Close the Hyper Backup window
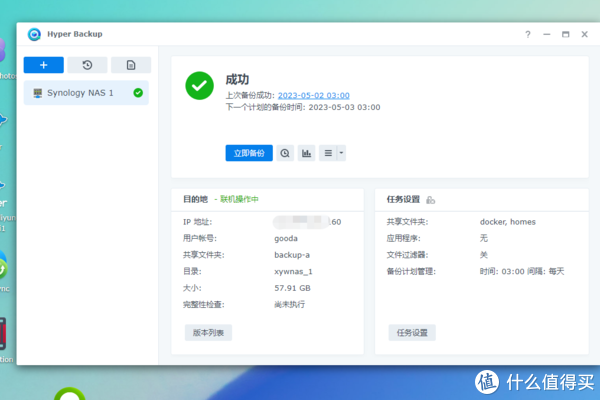The width and height of the screenshot is (600, 400). click(585, 34)
